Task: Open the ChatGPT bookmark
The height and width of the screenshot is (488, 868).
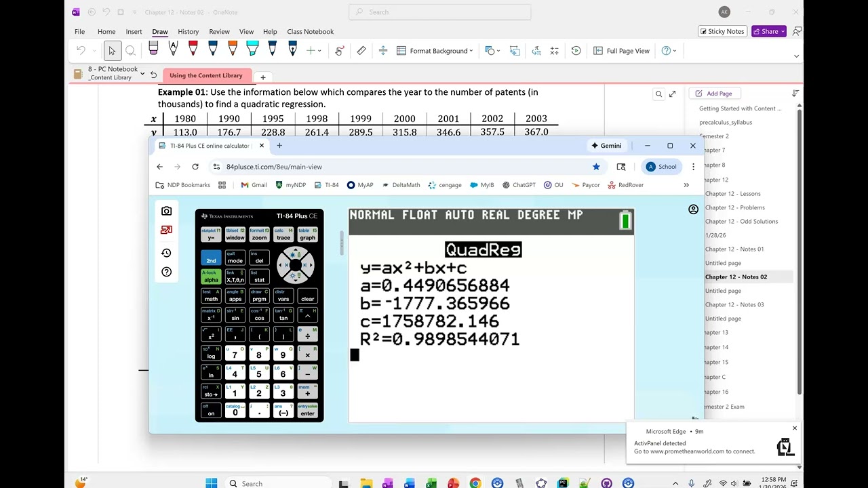Action: pos(519,185)
